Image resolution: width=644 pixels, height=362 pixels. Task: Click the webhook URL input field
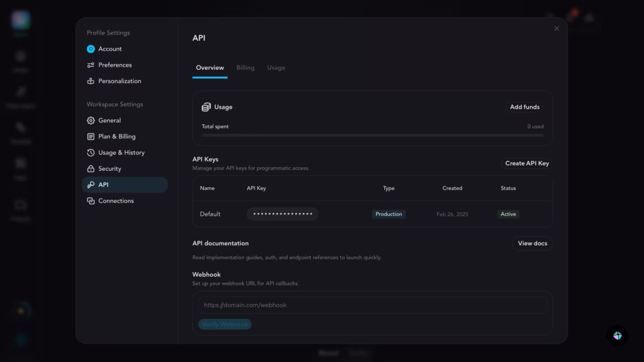pyautogui.click(x=372, y=305)
